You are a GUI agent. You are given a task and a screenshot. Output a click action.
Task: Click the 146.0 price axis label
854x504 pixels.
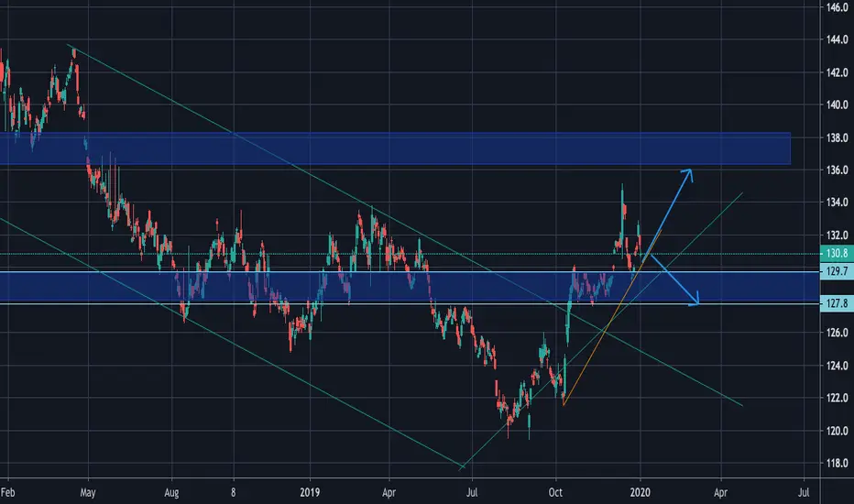838,7
